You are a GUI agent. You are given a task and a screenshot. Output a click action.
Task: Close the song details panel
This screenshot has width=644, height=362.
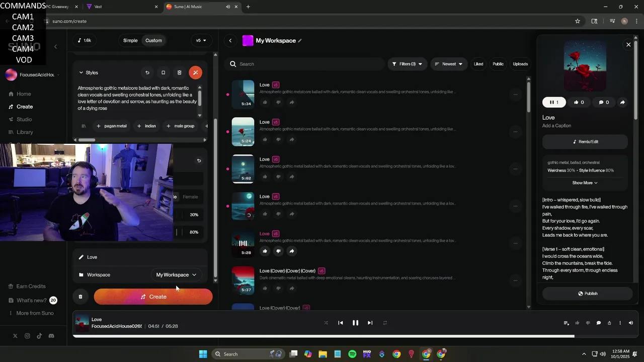point(628,45)
